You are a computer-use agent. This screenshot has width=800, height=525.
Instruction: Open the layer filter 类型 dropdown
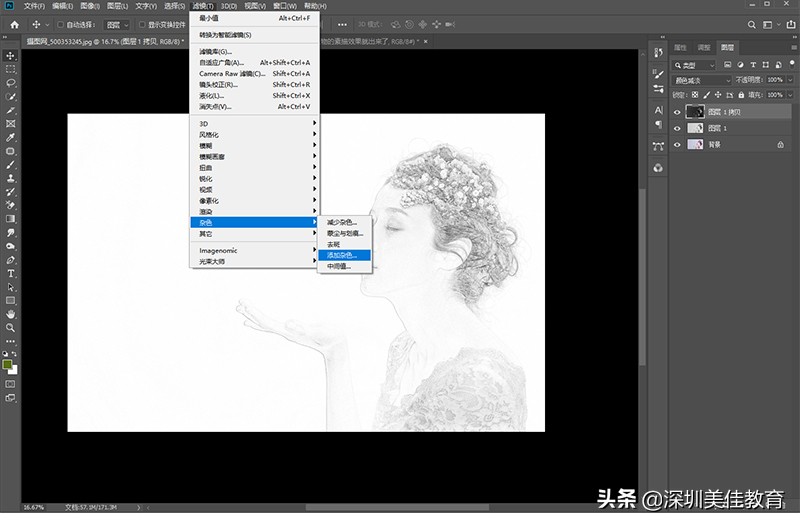click(694, 65)
